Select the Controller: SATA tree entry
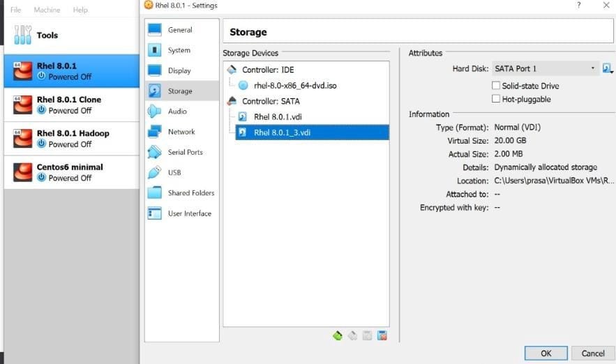Image resolution: width=616 pixels, height=364 pixels. click(271, 101)
